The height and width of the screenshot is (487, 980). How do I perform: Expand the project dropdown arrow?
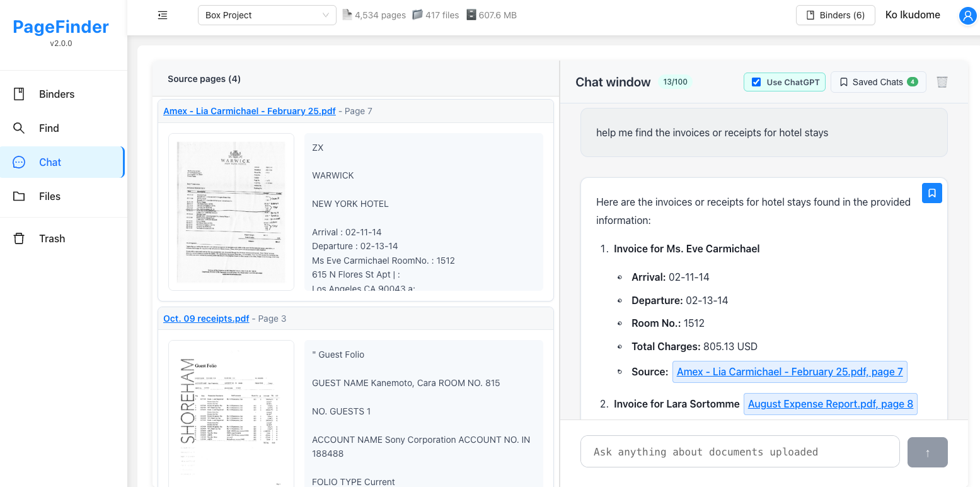pyautogui.click(x=325, y=15)
